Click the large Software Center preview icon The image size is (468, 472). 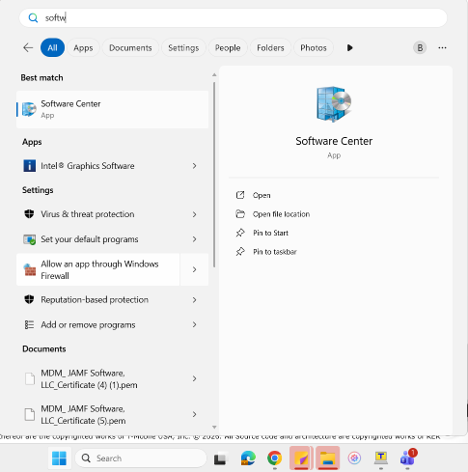pyautogui.click(x=334, y=104)
